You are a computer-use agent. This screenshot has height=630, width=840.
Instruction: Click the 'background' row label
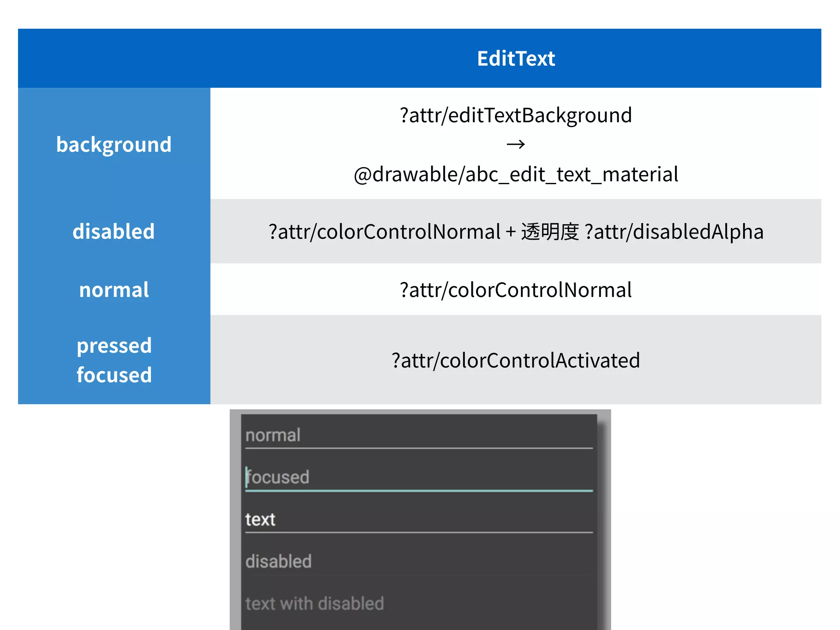coord(114,144)
